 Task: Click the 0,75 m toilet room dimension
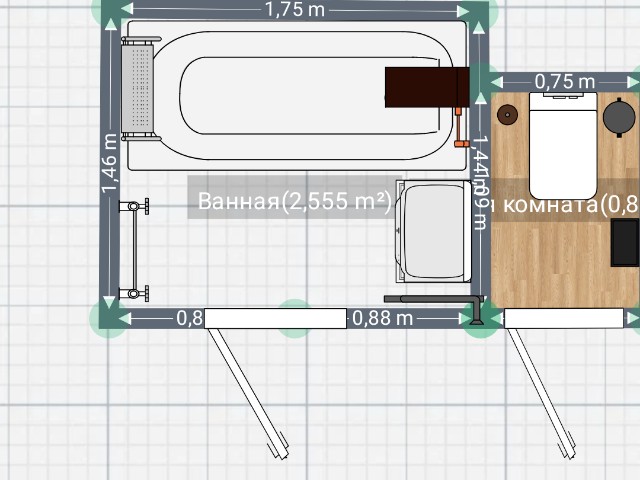564,81
